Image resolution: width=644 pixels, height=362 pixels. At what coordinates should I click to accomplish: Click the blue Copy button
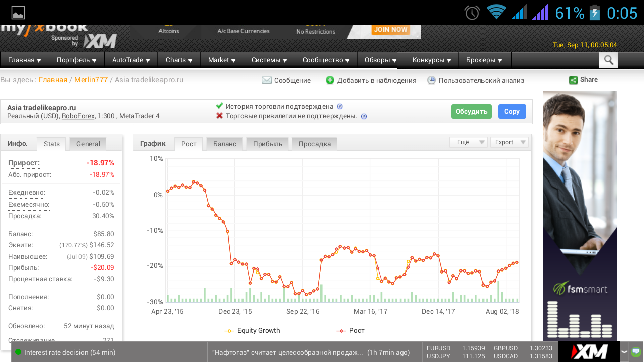coord(512,111)
